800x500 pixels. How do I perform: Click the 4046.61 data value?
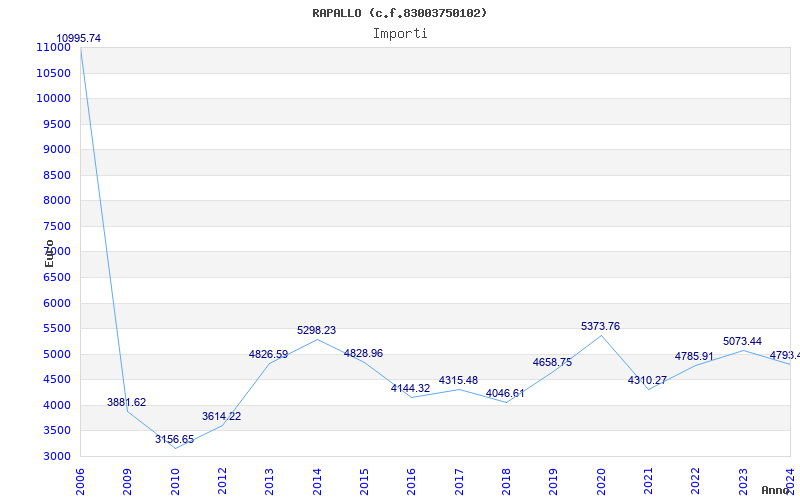click(505, 393)
